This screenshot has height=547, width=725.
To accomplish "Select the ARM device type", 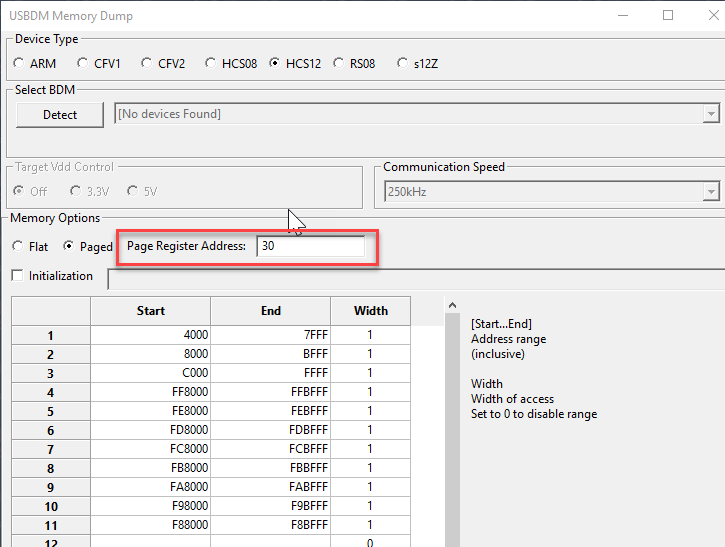I will point(35,63).
